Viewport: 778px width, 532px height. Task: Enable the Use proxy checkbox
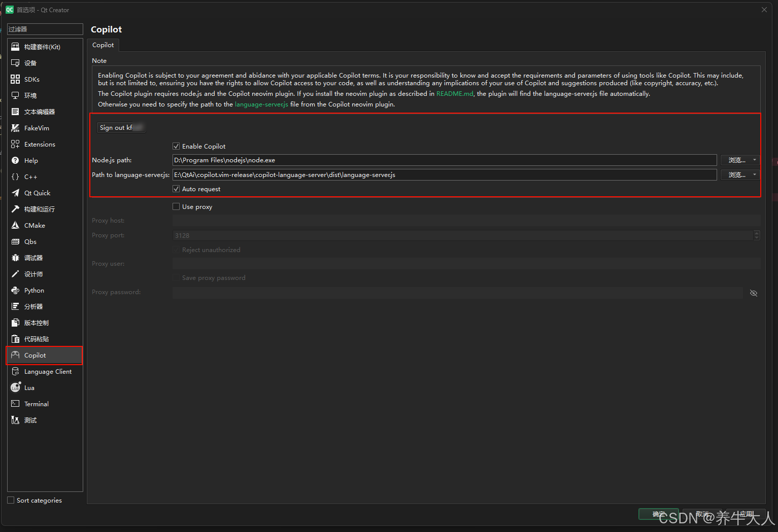click(176, 206)
